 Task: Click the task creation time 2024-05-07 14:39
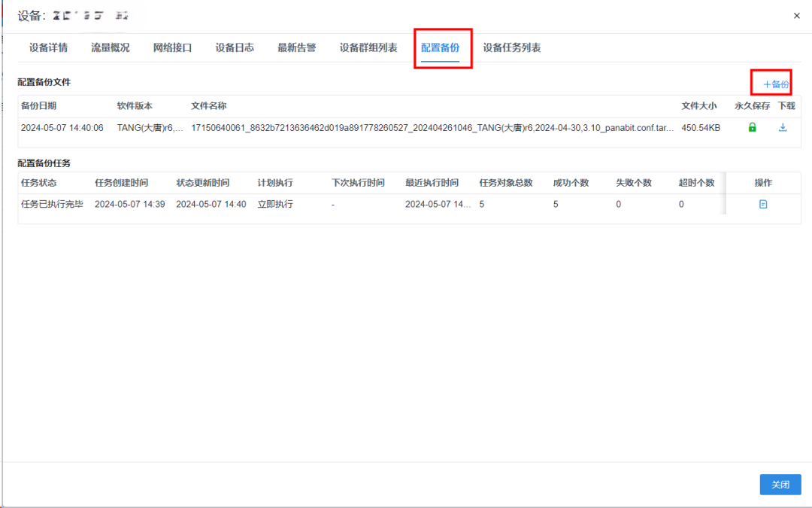[130, 204]
